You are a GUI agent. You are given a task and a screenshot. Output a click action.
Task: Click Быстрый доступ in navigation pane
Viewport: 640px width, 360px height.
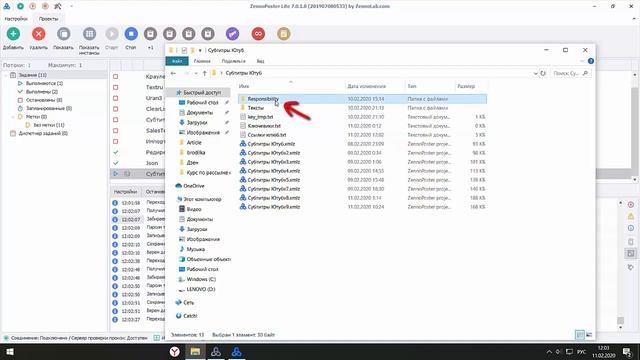click(202, 93)
